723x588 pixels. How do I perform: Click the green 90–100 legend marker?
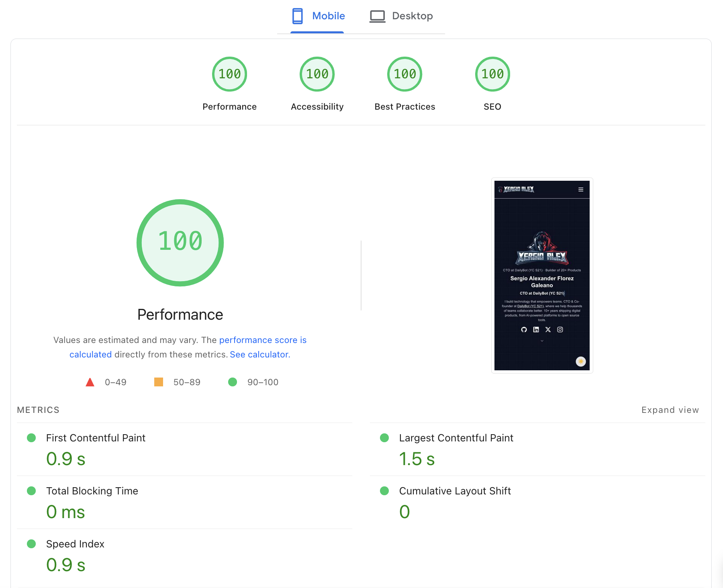(x=232, y=382)
